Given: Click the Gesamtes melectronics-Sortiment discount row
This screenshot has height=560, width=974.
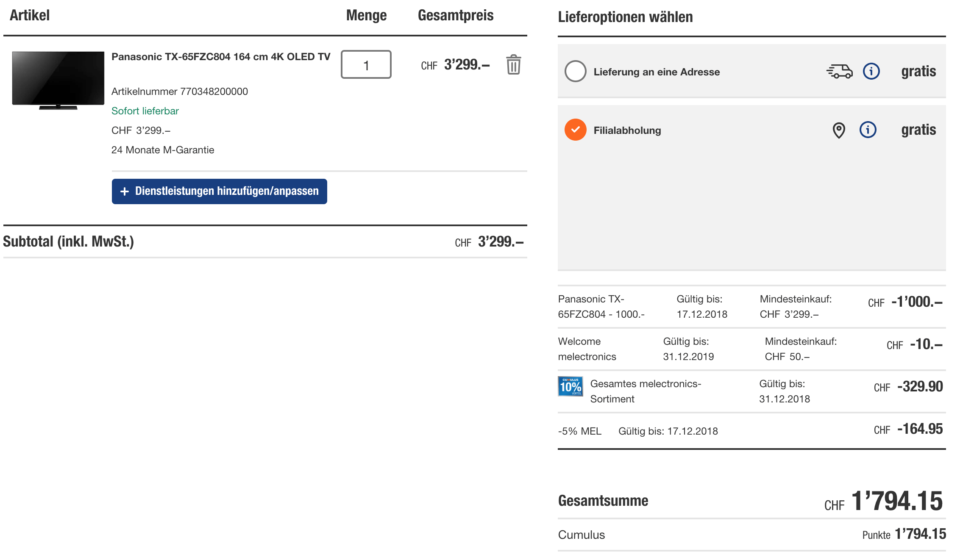Looking at the screenshot, I should 645,391.
